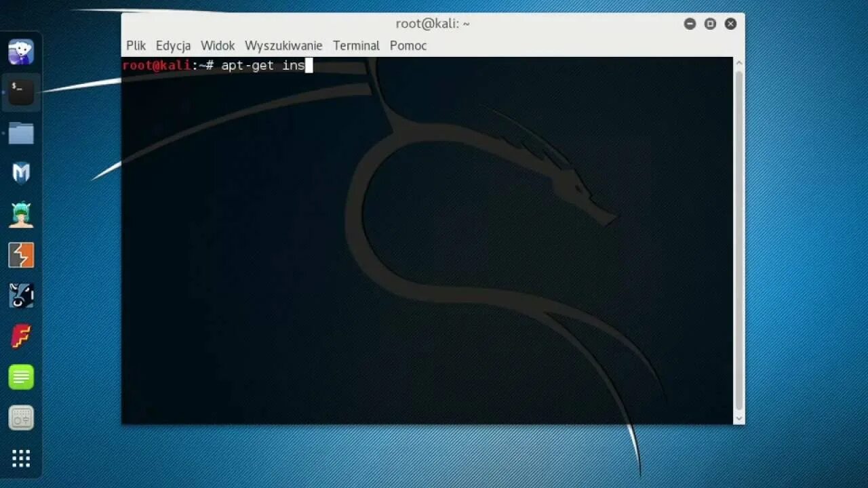
Task: Click the 'root@kali' prompt text
Action: (x=157, y=66)
